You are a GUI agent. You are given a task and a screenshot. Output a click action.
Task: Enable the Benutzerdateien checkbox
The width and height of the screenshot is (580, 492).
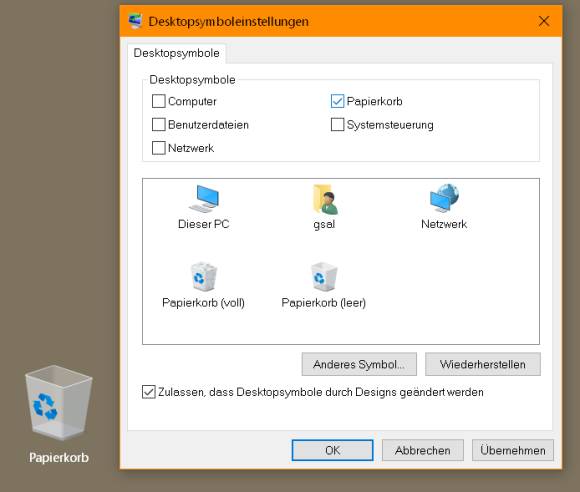[159, 124]
